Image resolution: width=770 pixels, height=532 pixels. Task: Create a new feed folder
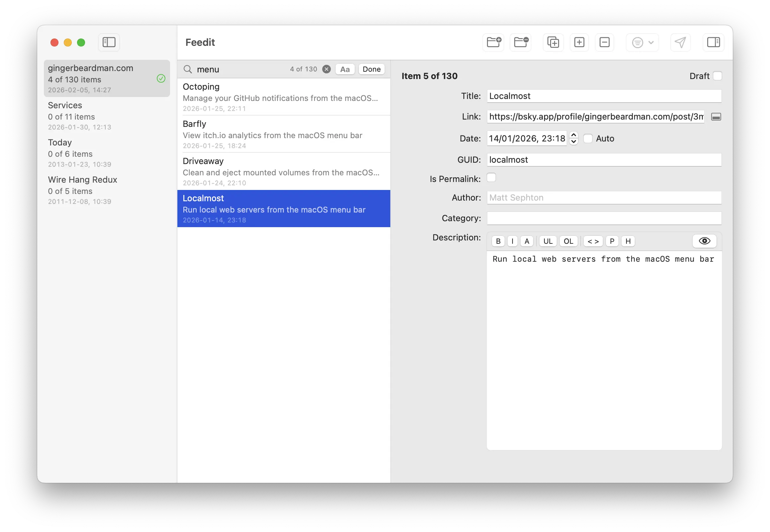coord(493,42)
